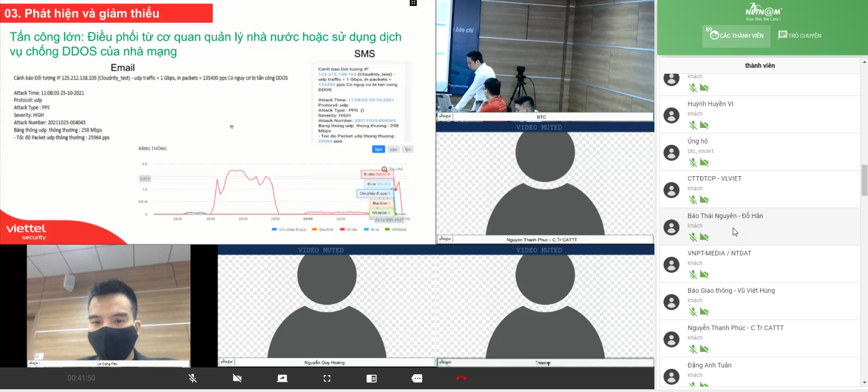Image resolution: width=868 pixels, height=392 pixels.
Task: Select Nguyễn Duy Hoàng video tile
Action: pyautogui.click(x=327, y=306)
